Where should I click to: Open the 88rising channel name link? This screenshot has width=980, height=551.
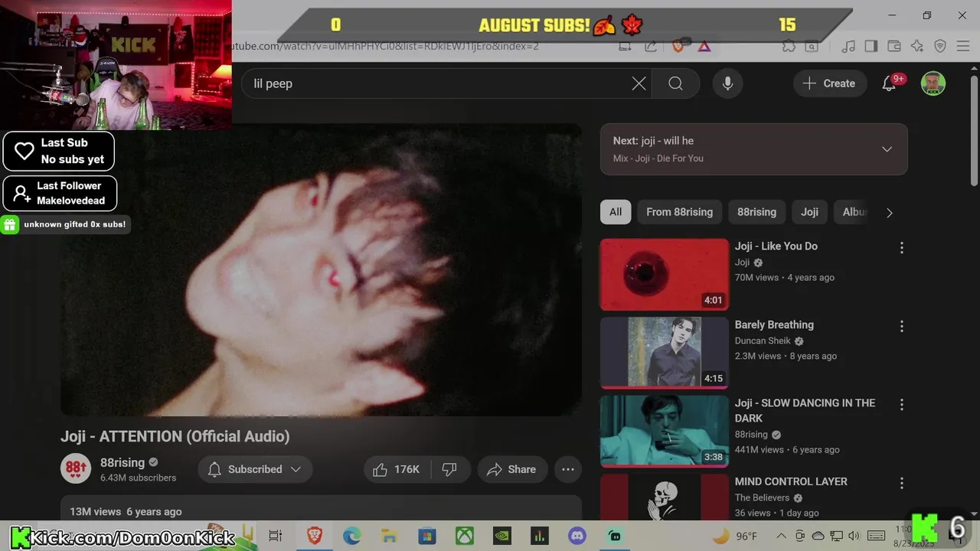(x=122, y=462)
